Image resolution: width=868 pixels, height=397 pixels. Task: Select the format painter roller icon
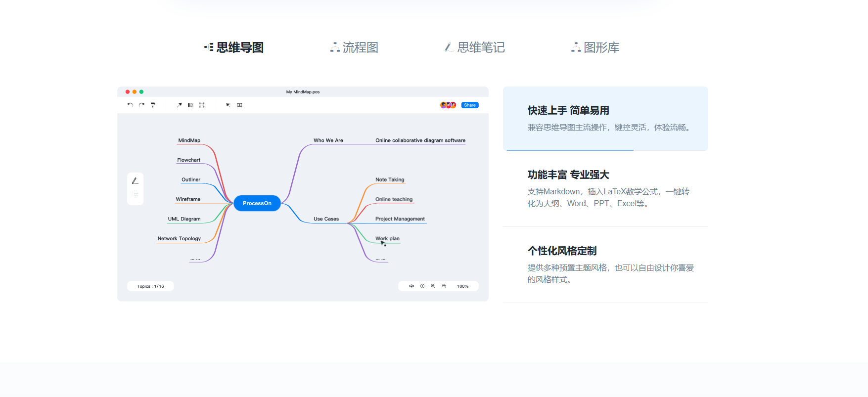[153, 105]
